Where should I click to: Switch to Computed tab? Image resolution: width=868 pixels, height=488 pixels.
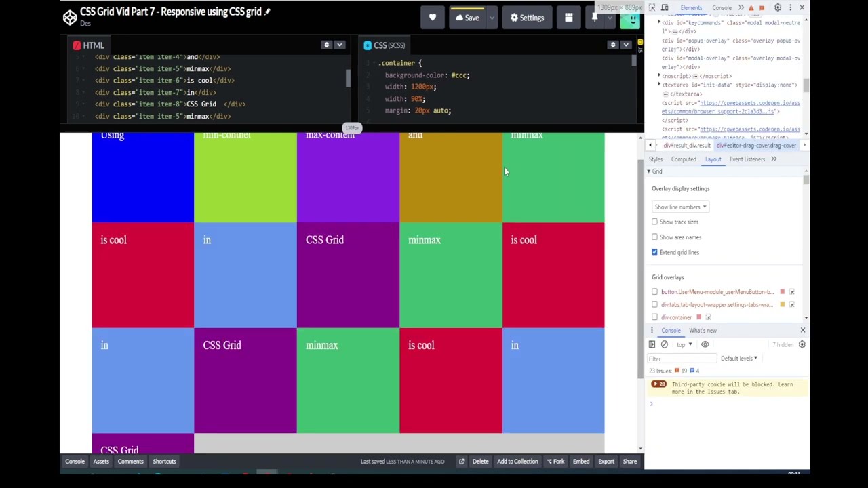(684, 159)
